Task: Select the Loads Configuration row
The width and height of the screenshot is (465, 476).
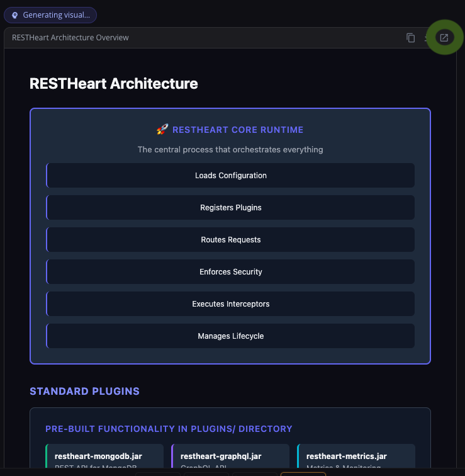Action: pyautogui.click(x=230, y=176)
